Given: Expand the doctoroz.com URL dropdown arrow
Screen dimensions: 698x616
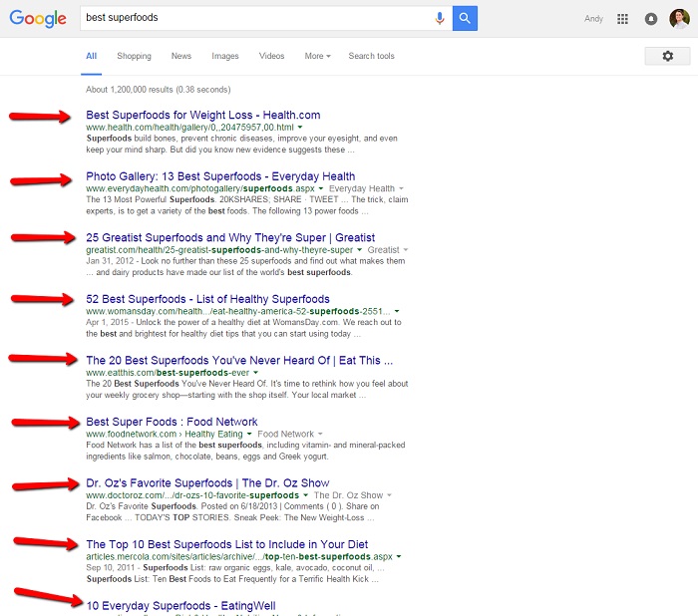Looking at the screenshot, I should [x=305, y=495].
